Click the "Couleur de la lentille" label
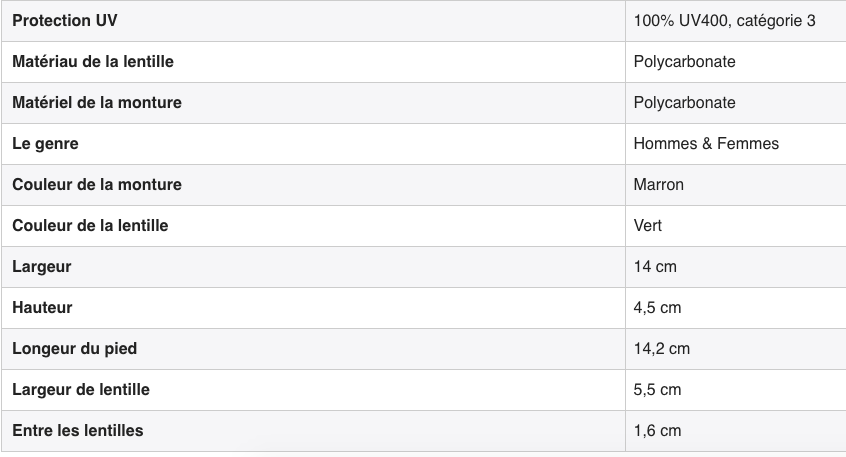The width and height of the screenshot is (846, 457). 90,226
